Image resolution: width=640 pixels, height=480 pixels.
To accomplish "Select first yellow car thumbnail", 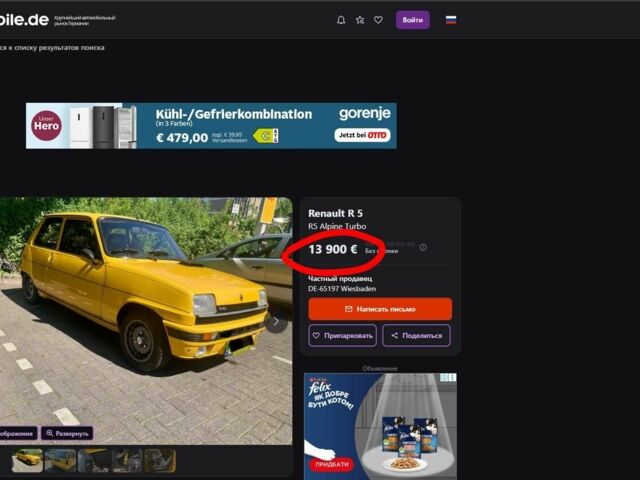I will tap(27, 460).
